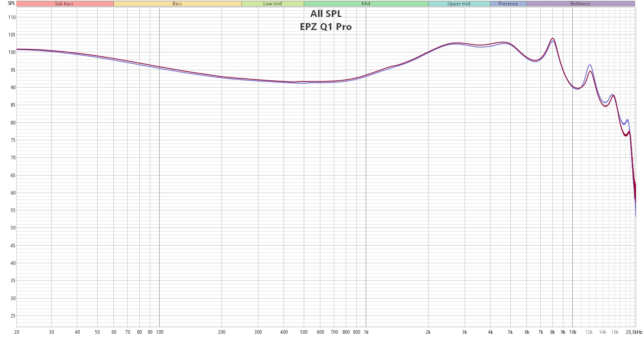Click the 800 Hz frequency axis label
Image resolution: width=644 pixels, height=337 pixels.
346,332
